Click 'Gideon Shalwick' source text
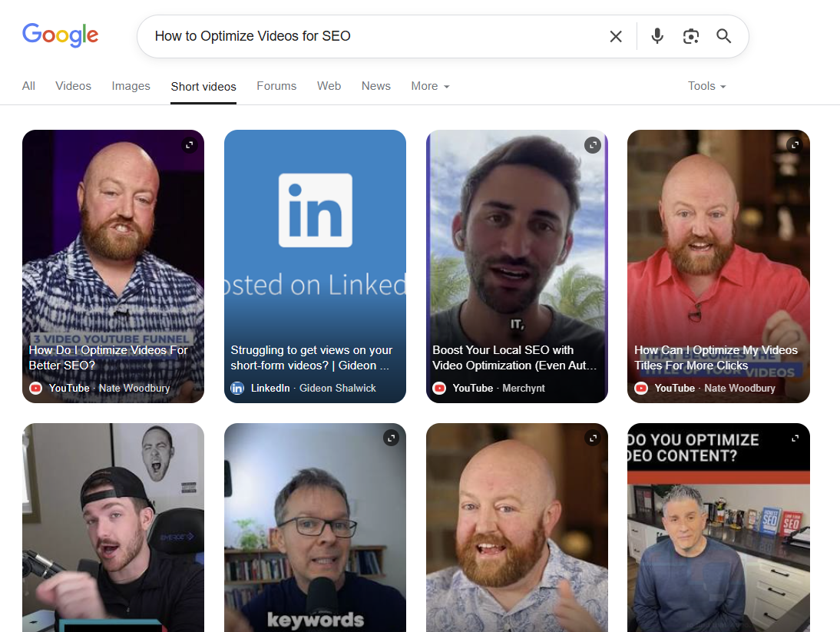 [338, 388]
